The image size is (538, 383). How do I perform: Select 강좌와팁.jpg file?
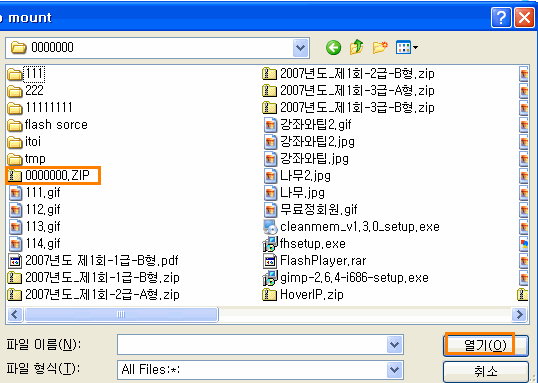pyautogui.click(x=306, y=159)
